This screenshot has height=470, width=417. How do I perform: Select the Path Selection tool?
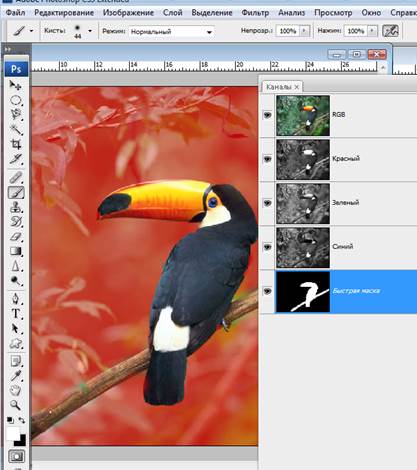(15, 328)
